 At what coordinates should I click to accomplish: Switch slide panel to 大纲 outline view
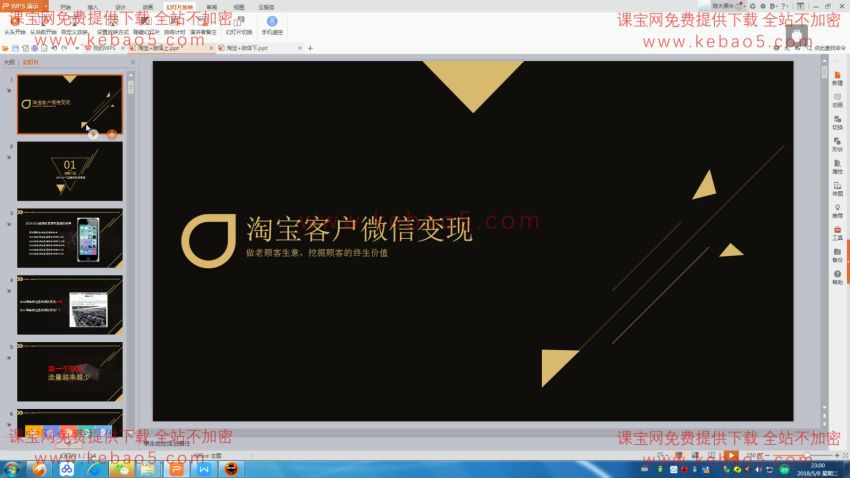(x=9, y=62)
